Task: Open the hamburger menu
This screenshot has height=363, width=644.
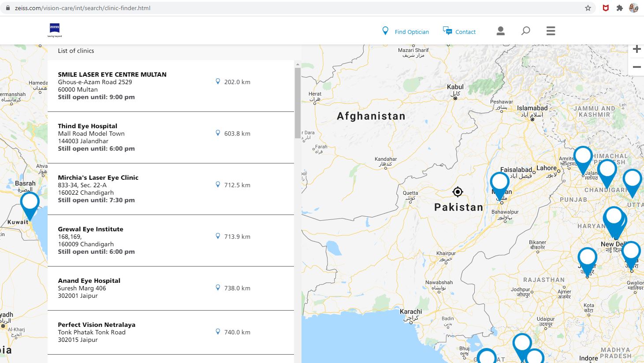Action: coord(551,31)
